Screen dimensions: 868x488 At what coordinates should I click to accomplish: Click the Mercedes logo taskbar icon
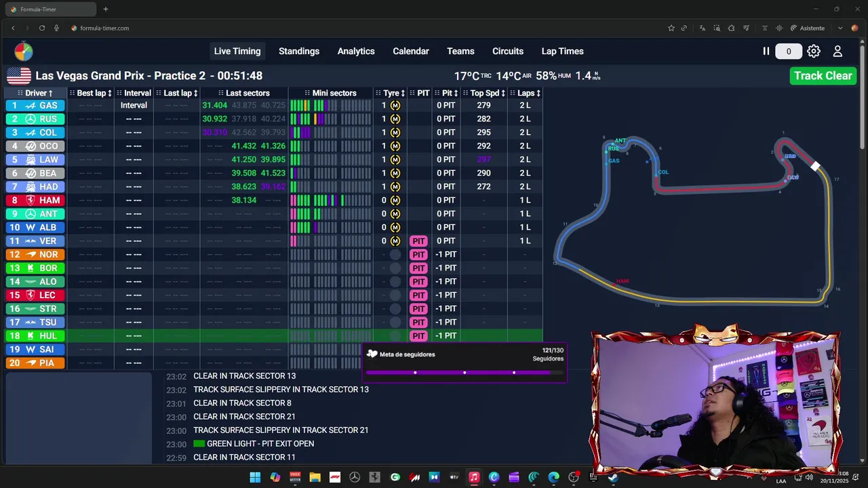click(x=355, y=477)
